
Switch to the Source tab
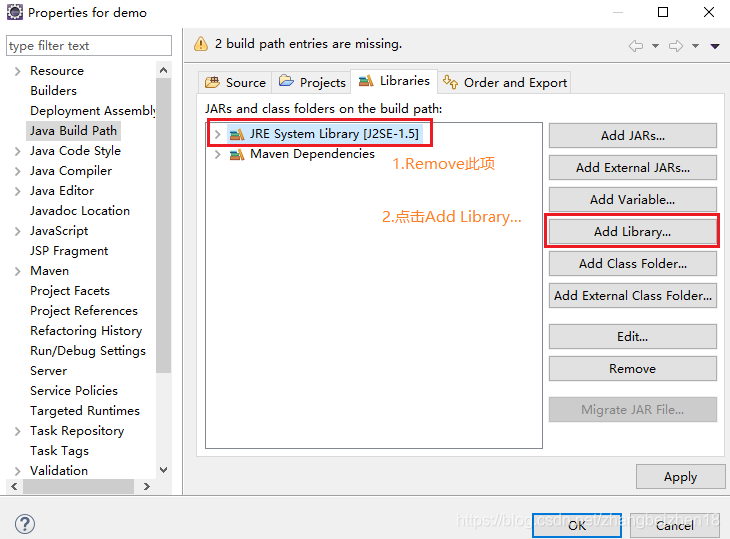tap(235, 82)
